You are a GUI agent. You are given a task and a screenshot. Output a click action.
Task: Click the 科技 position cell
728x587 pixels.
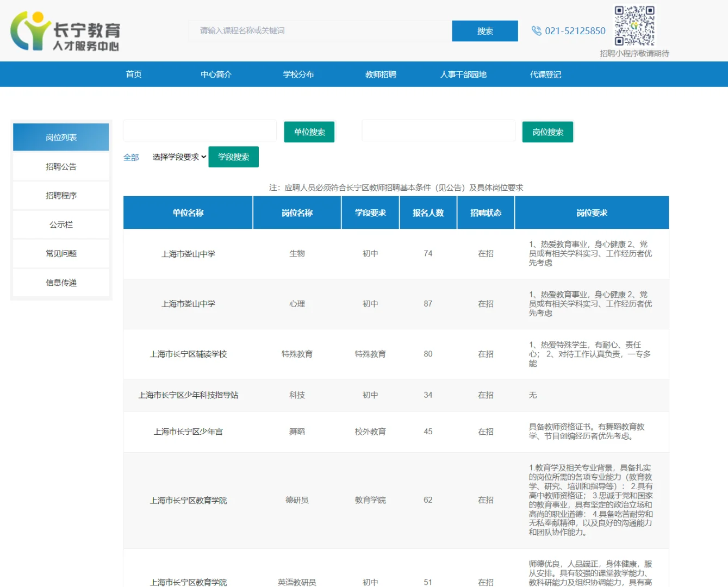point(297,395)
